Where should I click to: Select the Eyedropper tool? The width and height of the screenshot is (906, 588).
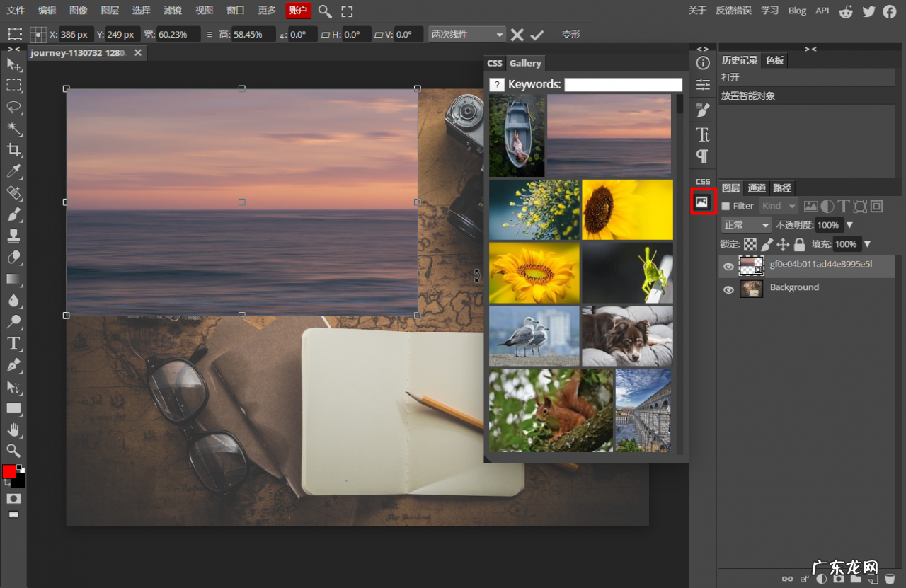click(13, 171)
